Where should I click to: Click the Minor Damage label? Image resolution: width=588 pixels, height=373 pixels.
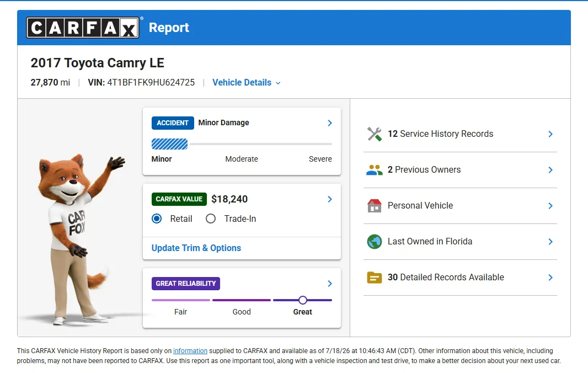223,122
